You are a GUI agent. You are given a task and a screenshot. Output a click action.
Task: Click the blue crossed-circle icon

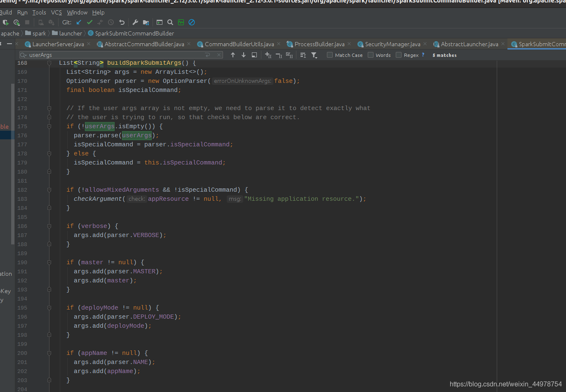click(x=192, y=22)
